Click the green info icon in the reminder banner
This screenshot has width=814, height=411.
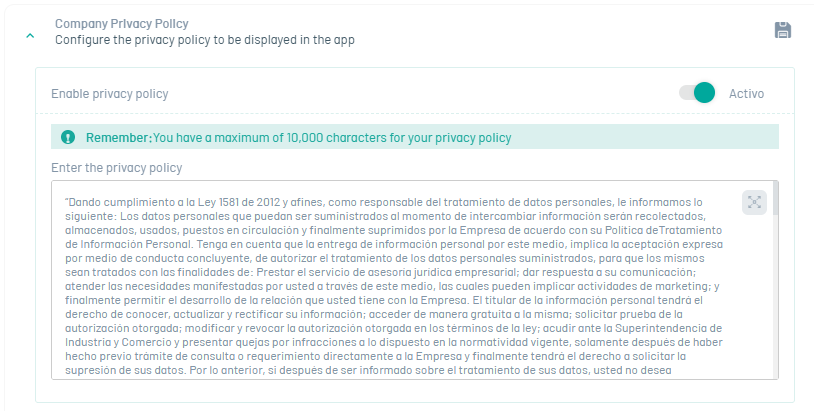point(67,137)
